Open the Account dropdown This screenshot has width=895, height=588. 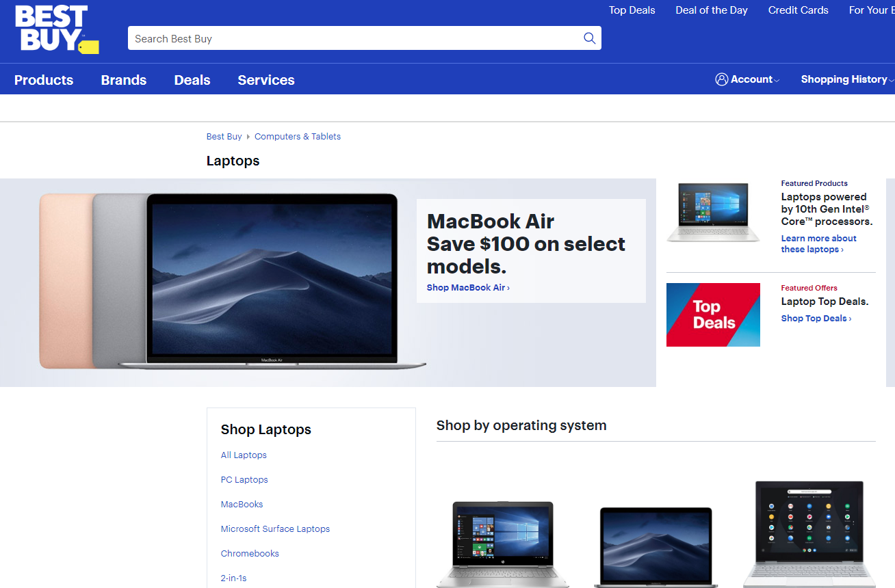(x=747, y=79)
